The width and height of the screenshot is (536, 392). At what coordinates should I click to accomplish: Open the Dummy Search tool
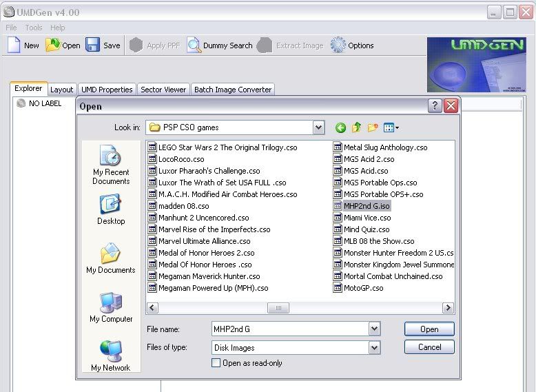point(194,45)
